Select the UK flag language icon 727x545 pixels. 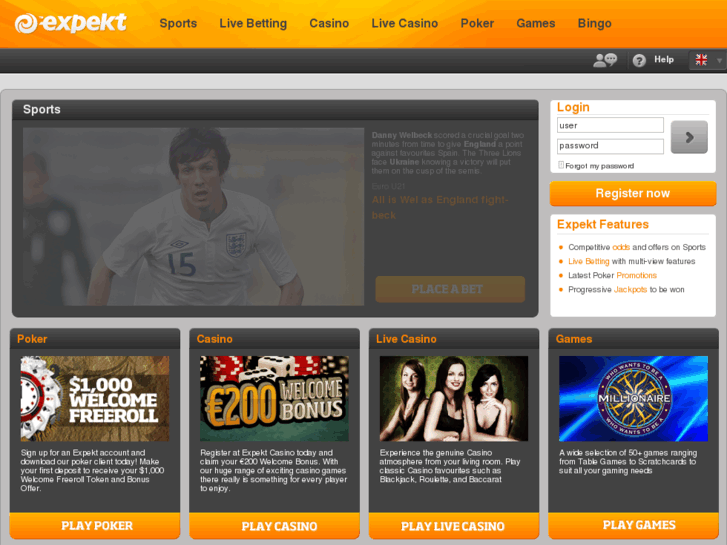tap(701, 59)
